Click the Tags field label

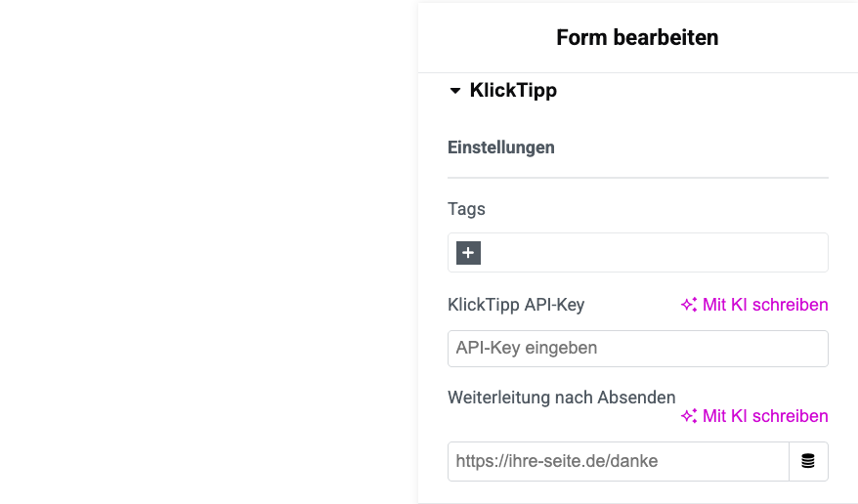click(466, 209)
